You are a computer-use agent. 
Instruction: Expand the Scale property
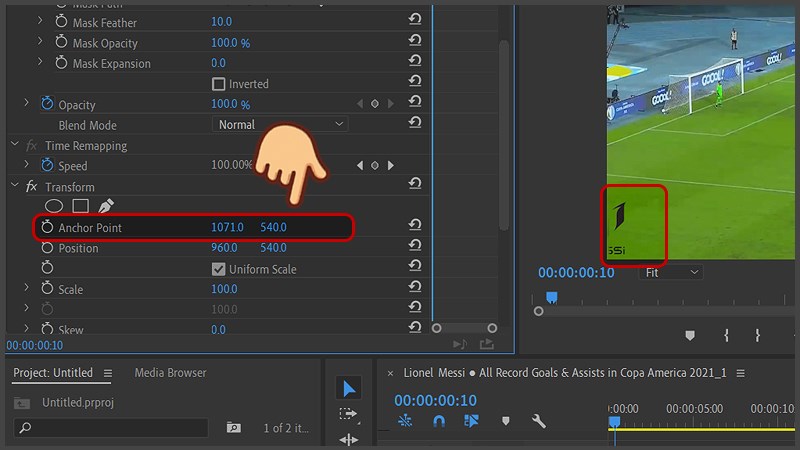pos(26,288)
